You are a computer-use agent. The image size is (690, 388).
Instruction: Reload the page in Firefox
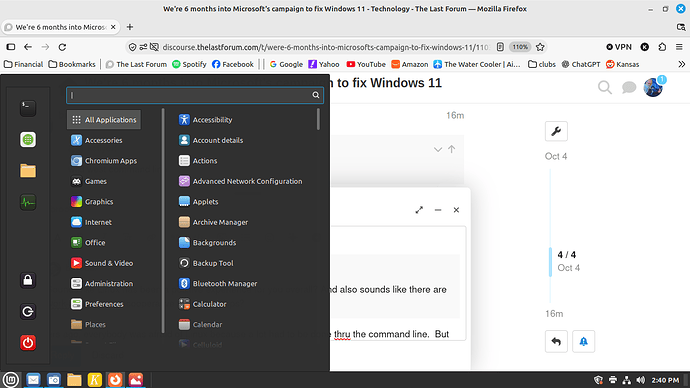click(62, 47)
